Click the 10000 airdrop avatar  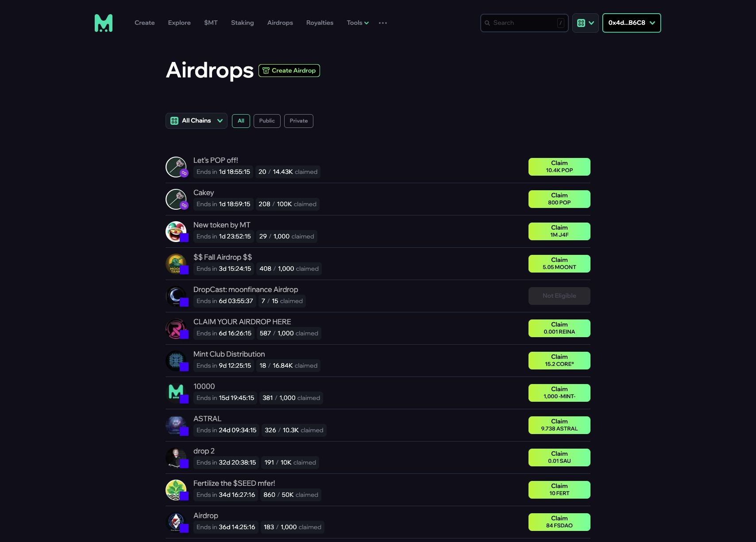176,393
